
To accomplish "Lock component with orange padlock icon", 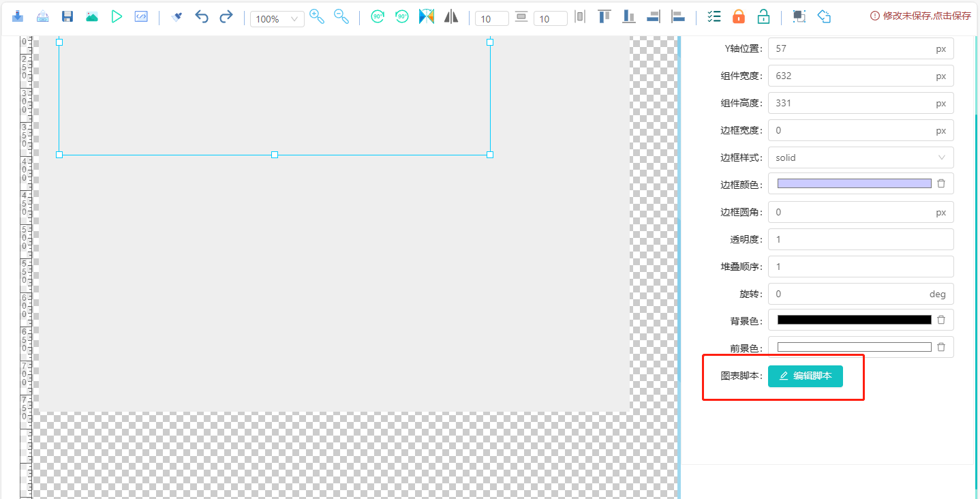I will click(739, 16).
